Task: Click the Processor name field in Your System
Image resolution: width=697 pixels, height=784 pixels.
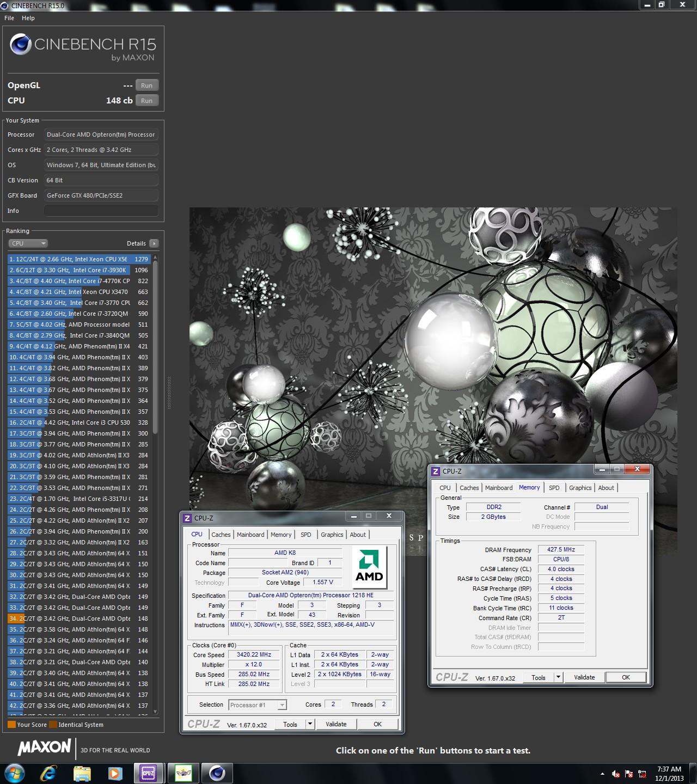Action: (101, 134)
